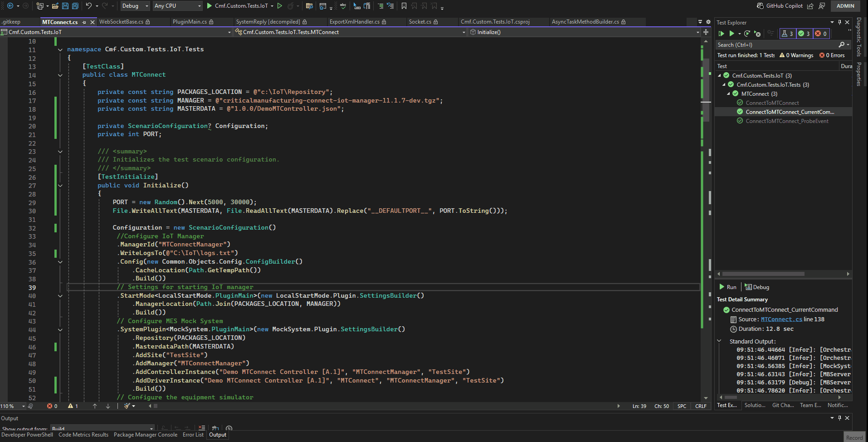Open the Initialize() member dropdown
The width and height of the screenshot is (868, 442).
coord(585,32)
